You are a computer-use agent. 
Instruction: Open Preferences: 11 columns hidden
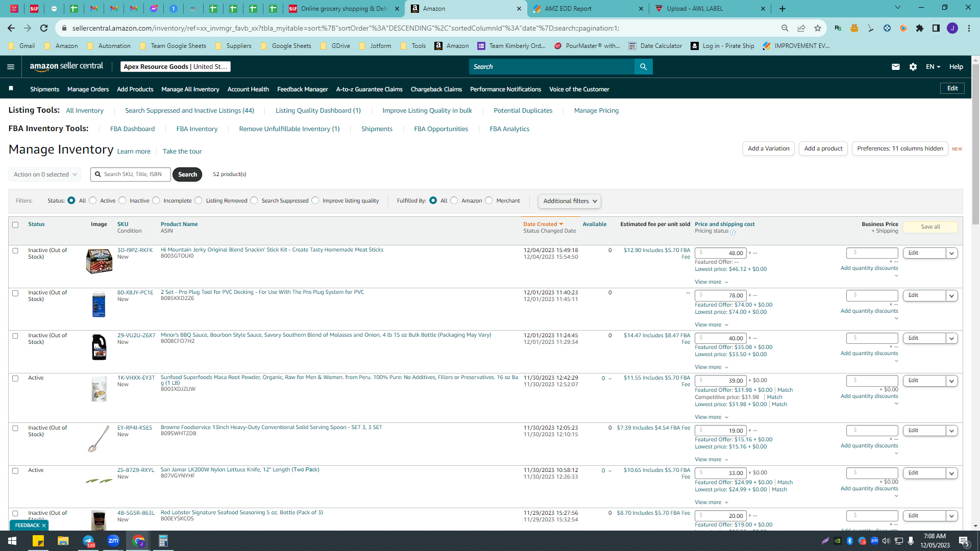900,148
